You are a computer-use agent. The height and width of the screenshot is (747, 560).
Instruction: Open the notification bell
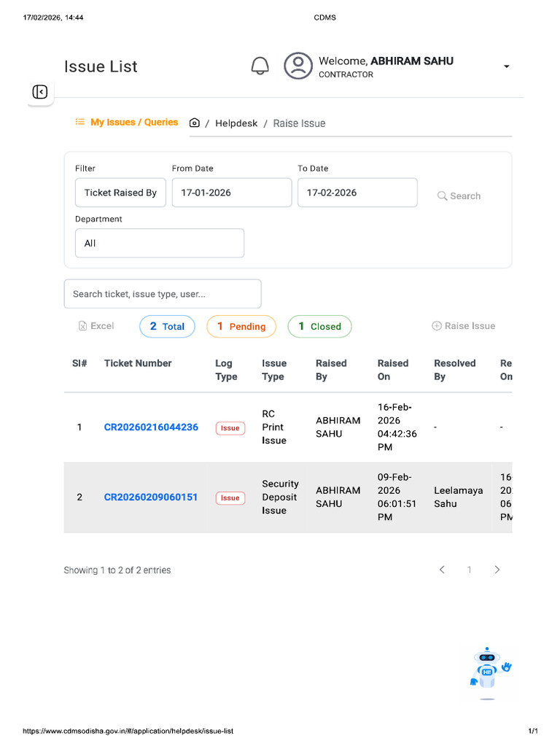(x=260, y=66)
